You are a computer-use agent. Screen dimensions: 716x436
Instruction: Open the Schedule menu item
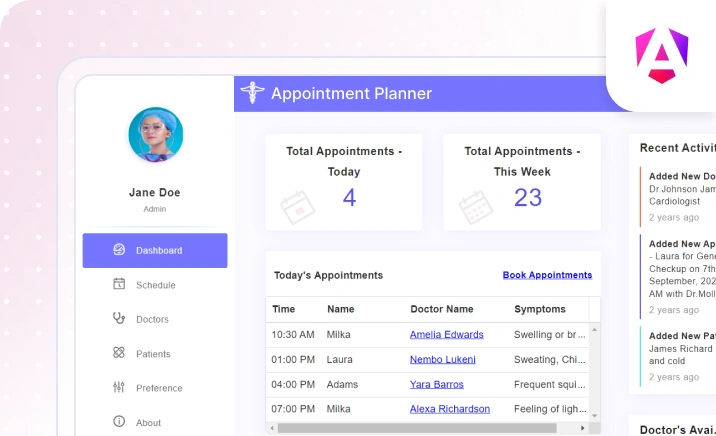point(155,285)
